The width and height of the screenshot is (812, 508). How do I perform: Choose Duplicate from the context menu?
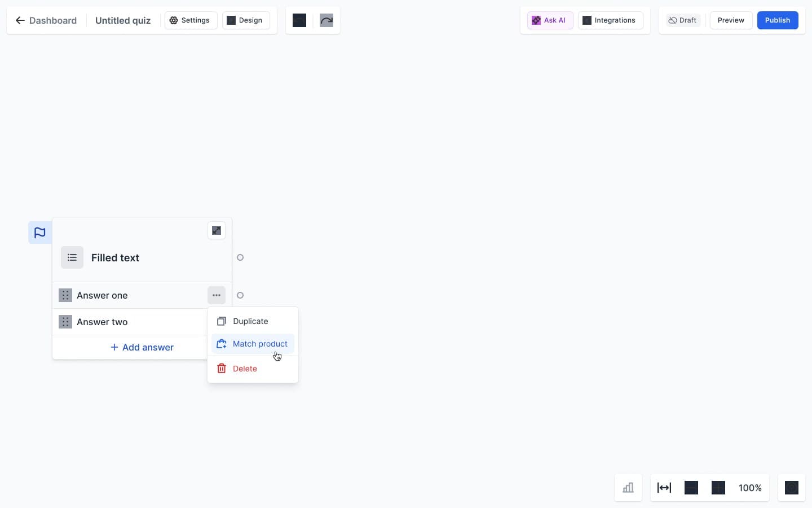pyautogui.click(x=253, y=321)
